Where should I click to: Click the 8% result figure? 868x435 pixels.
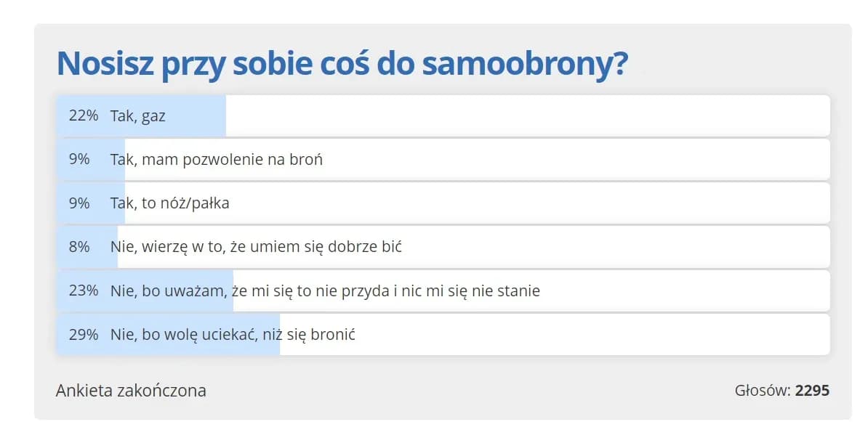coord(79,247)
